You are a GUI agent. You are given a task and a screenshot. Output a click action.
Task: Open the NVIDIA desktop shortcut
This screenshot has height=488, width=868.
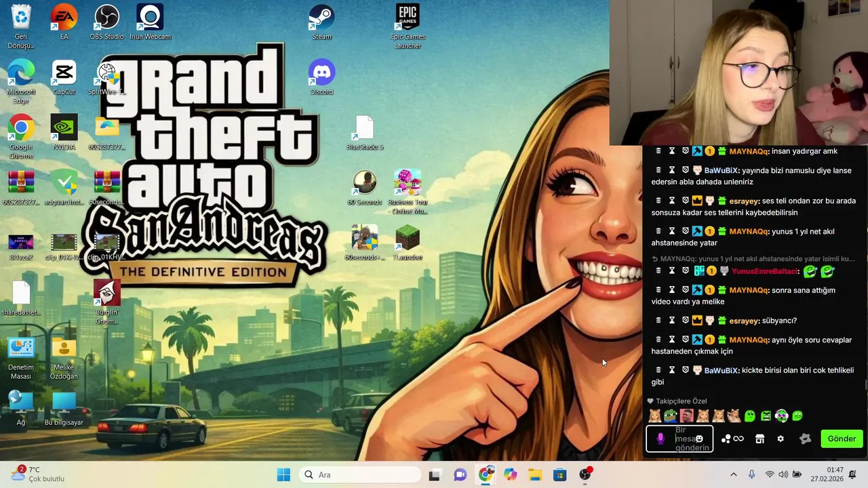[64, 132]
